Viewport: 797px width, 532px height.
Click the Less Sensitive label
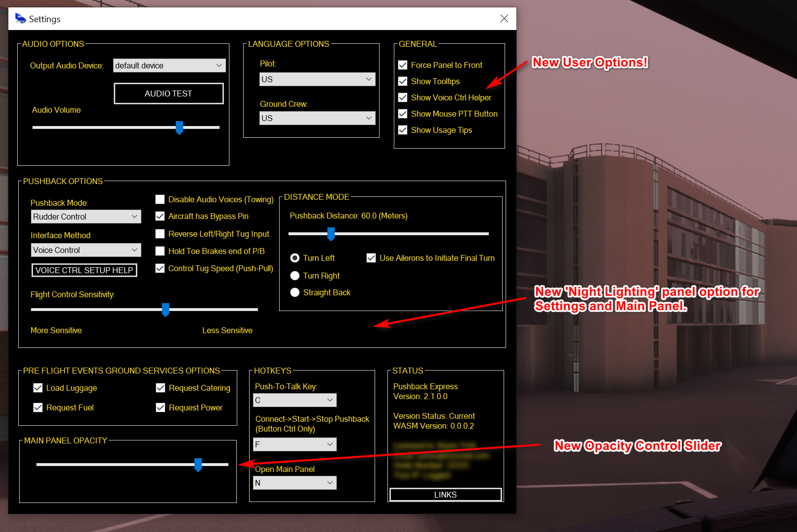[x=227, y=330]
